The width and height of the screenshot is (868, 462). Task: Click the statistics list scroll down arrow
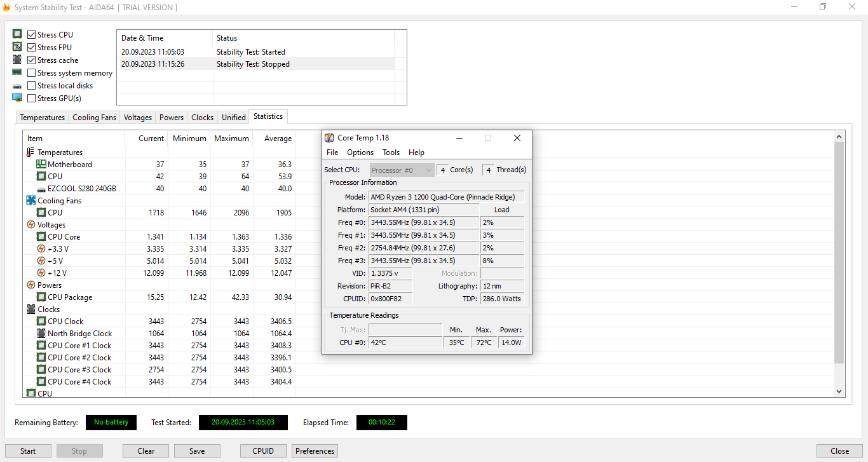click(x=839, y=391)
